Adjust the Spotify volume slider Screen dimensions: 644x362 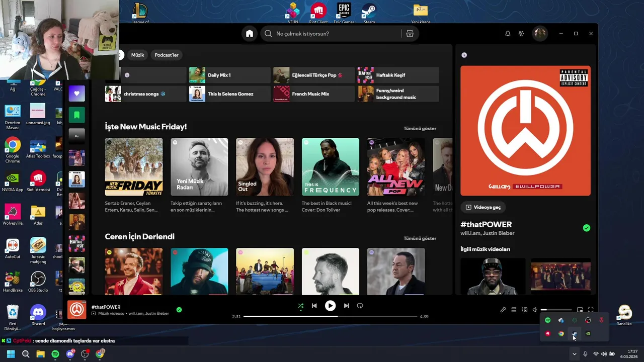(556, 310)
